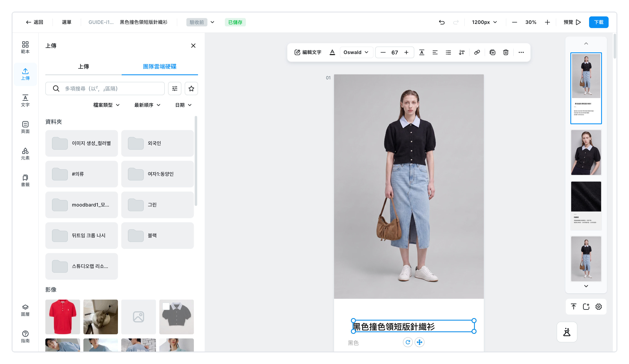Open the 檔案類型 file type dropdown
This screenshot has width=629, height=364.
[x=106, y=105]
